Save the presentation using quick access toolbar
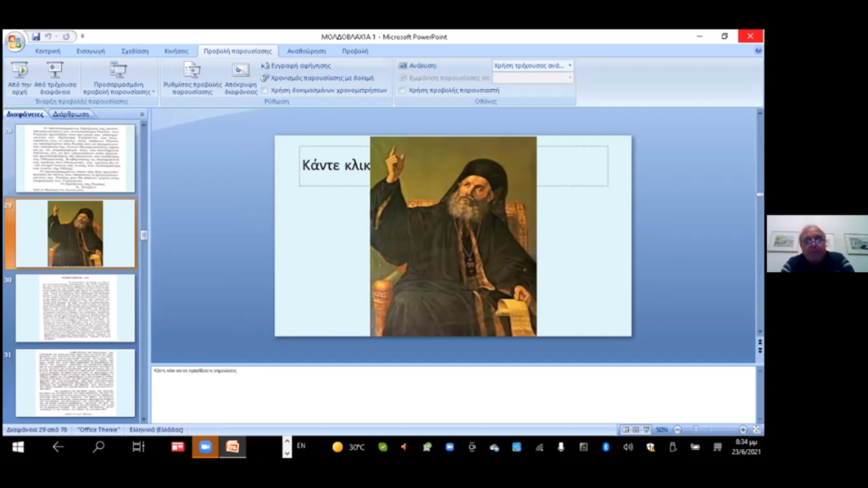Image resolution: width=868 pixels, height=488 pixels. [x=36, y=36]
